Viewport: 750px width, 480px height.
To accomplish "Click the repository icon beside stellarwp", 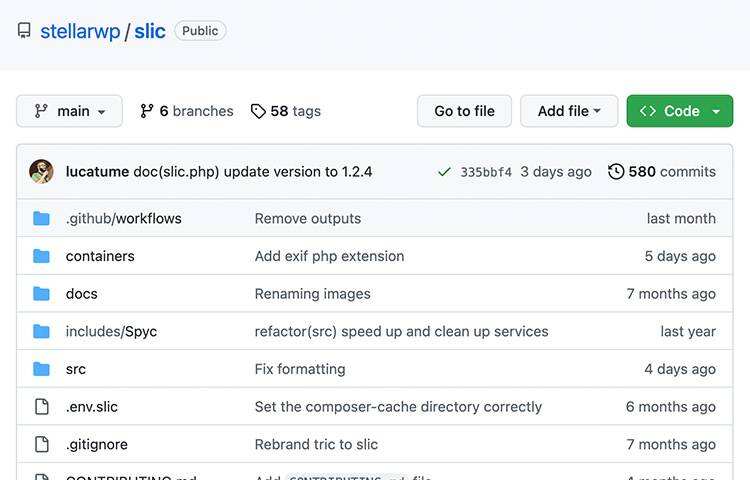I will tap(24, 31).
